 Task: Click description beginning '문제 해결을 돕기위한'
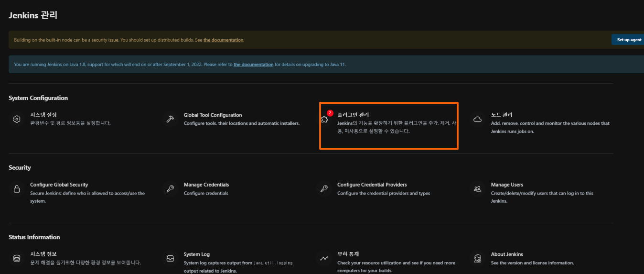tap(86, 263)
